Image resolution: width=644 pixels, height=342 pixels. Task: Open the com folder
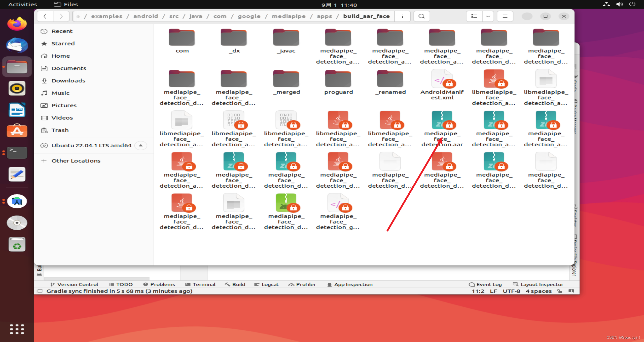click(182, 41)
